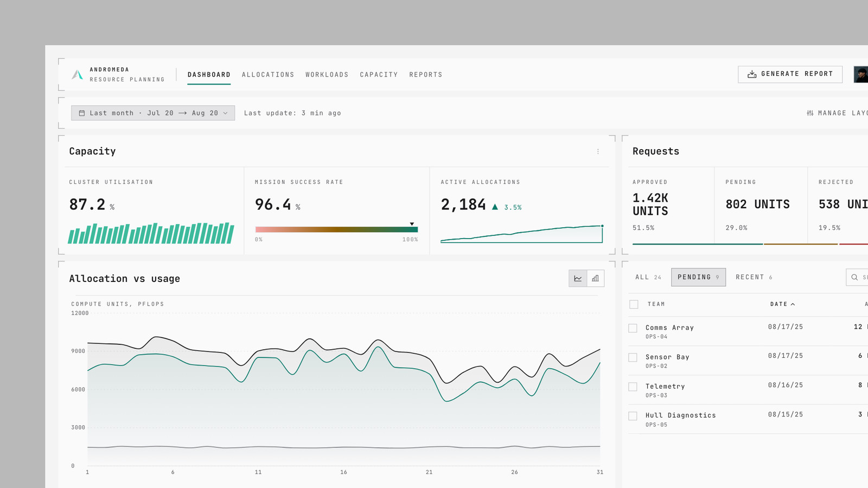Click the Sensor Bay team name
Image resolution: width=868 pixels, height=488 pixels.
[667, 357]
